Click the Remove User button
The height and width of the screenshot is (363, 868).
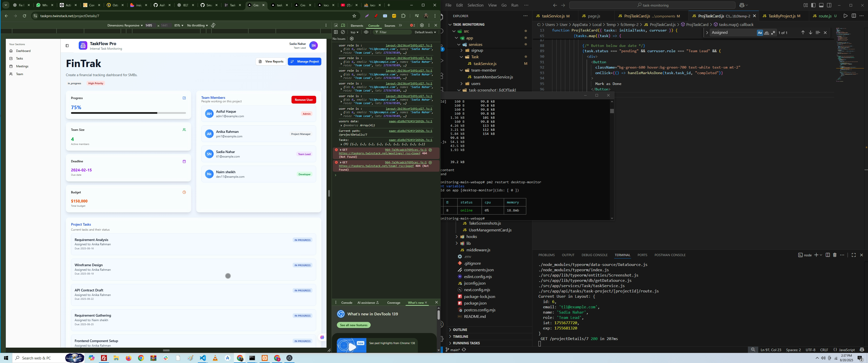[x=303, y=100]
